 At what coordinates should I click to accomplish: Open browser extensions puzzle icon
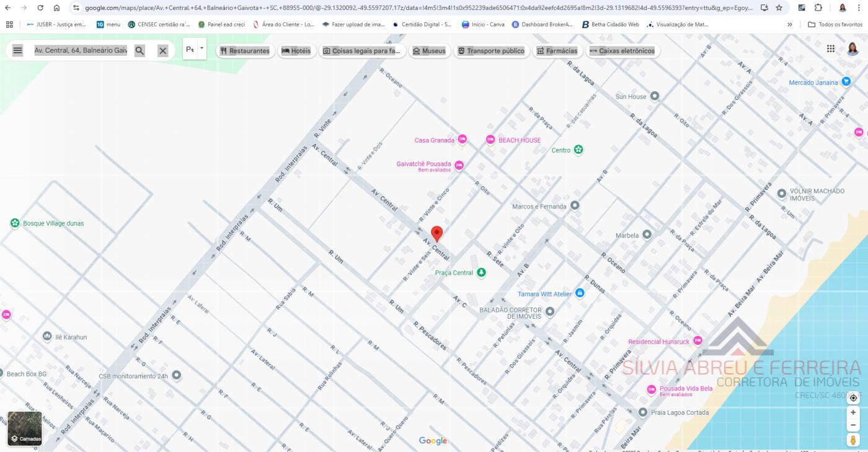click(x=818, y=7)
